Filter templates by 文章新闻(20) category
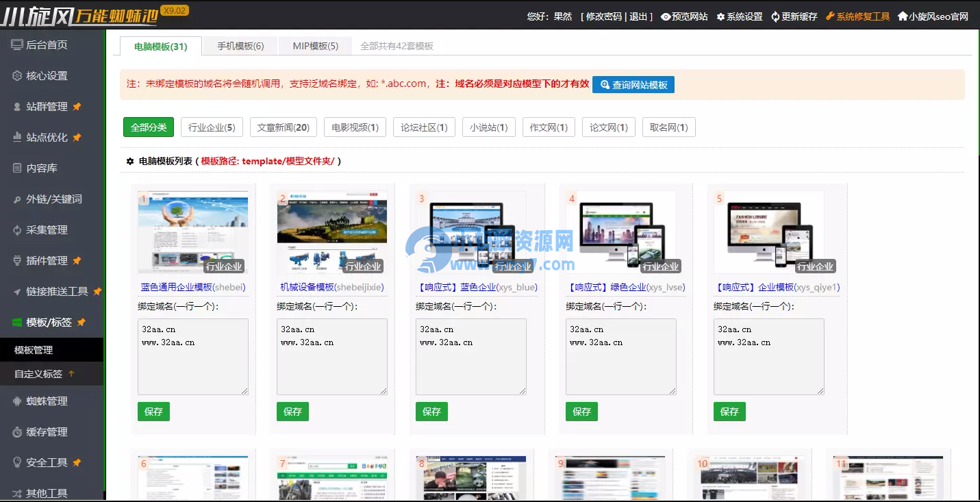This screenshot has width=980, height=502. coord(283,127)
